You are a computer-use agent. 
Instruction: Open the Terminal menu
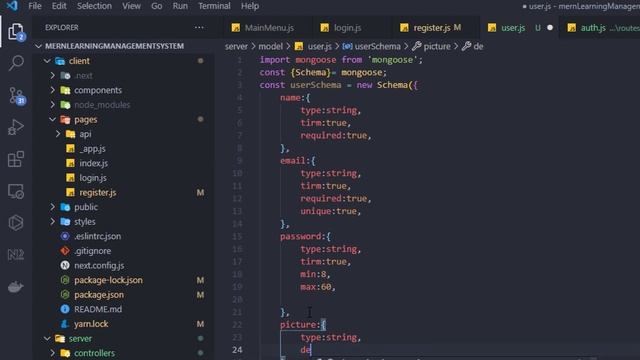coord(214,6)
